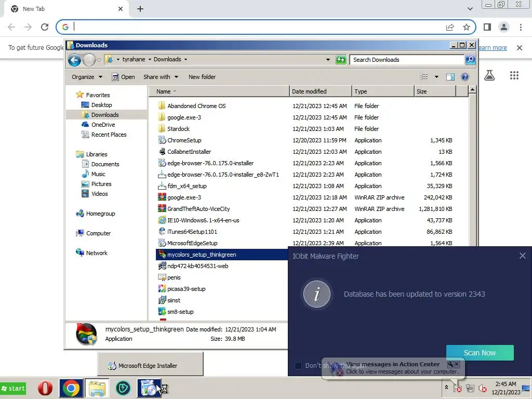
Task: Select Homegroup in the navigation pane
Action: pyautogui.click(x=96, y=214)
